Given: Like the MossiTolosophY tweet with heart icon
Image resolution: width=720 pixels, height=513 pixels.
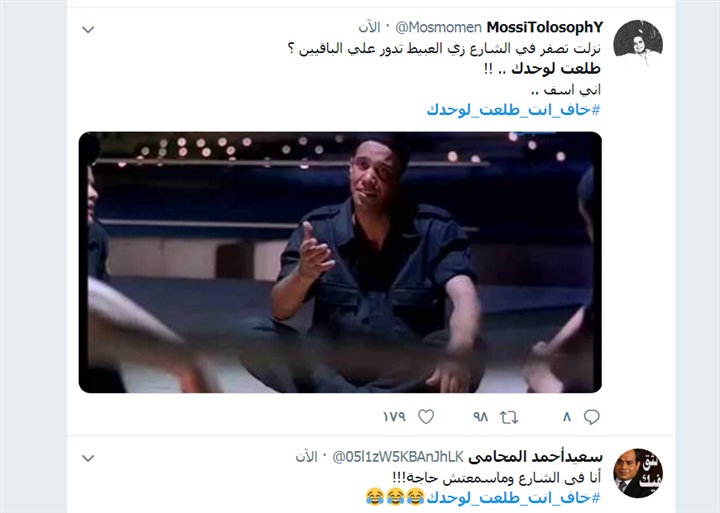Looking at the screenshot, I should [x=426, y=417].
